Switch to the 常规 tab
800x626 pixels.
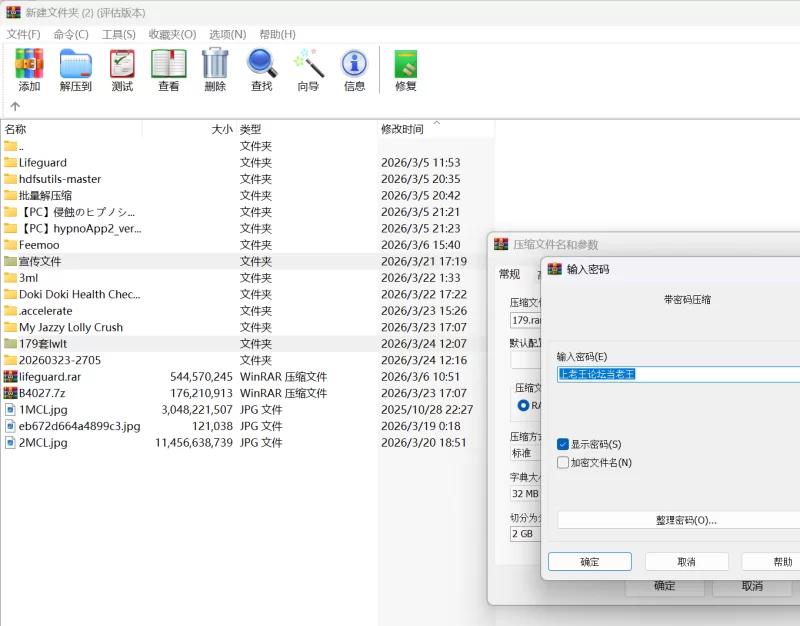509,274
